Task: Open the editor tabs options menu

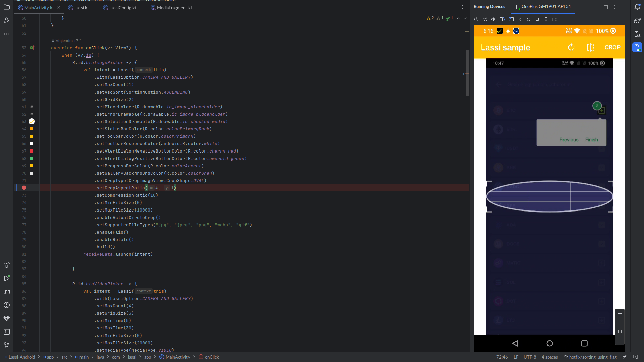Action: 463,7
